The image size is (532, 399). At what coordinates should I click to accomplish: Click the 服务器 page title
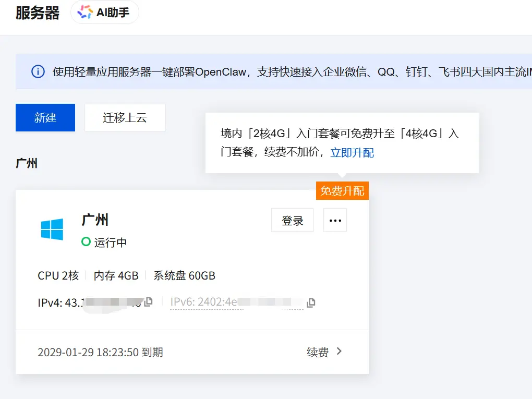click(x=38, y=13)
